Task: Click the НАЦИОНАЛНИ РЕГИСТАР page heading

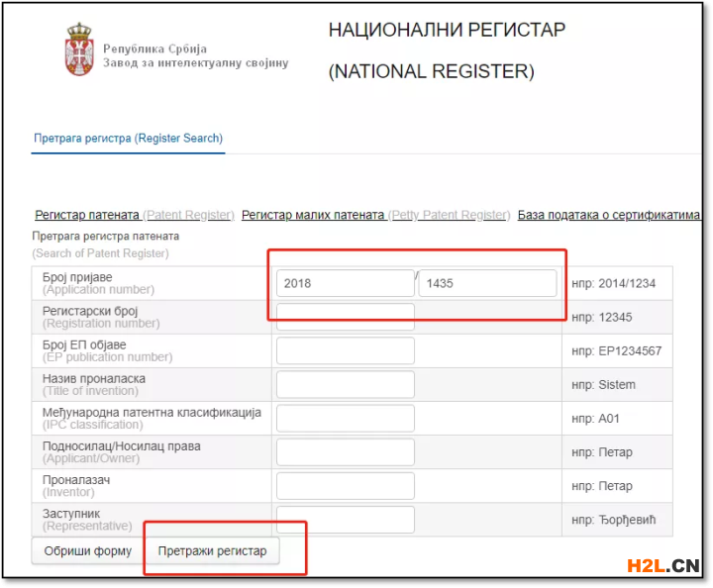Action: [447, 30]
